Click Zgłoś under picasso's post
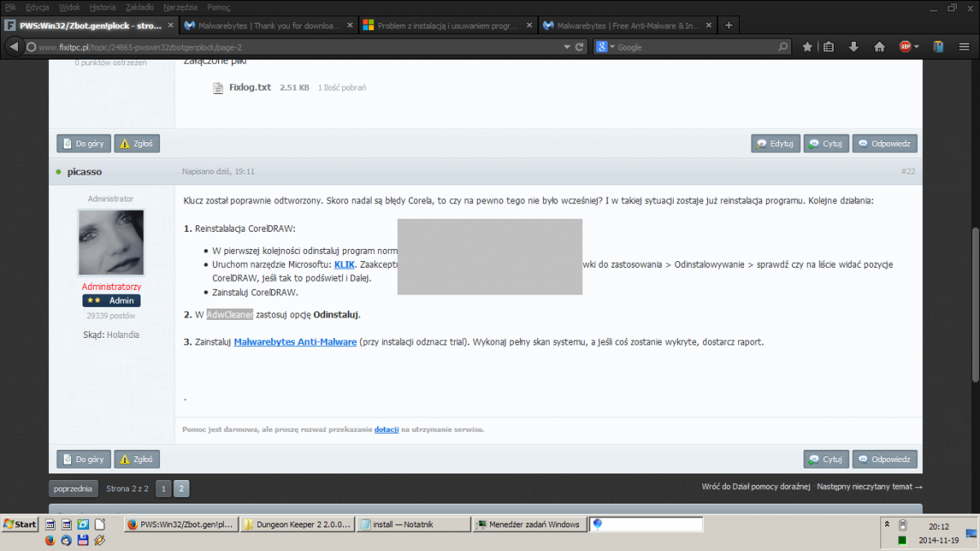Viewport: 980px width, 551px height. click(x=137, y=459)
